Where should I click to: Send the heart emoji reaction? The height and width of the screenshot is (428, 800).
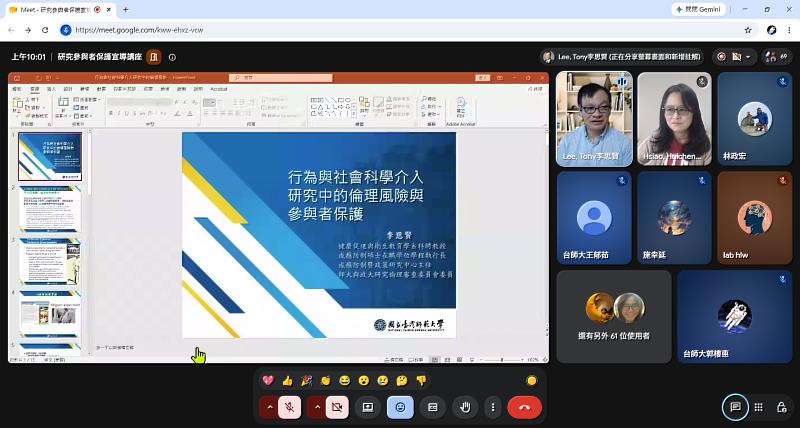[268, 381]
